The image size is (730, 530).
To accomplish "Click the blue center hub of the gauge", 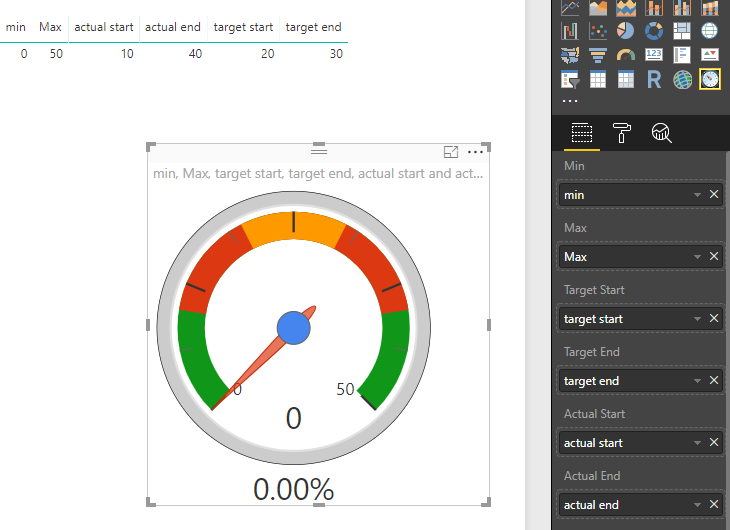I will [x=293, y=328].
